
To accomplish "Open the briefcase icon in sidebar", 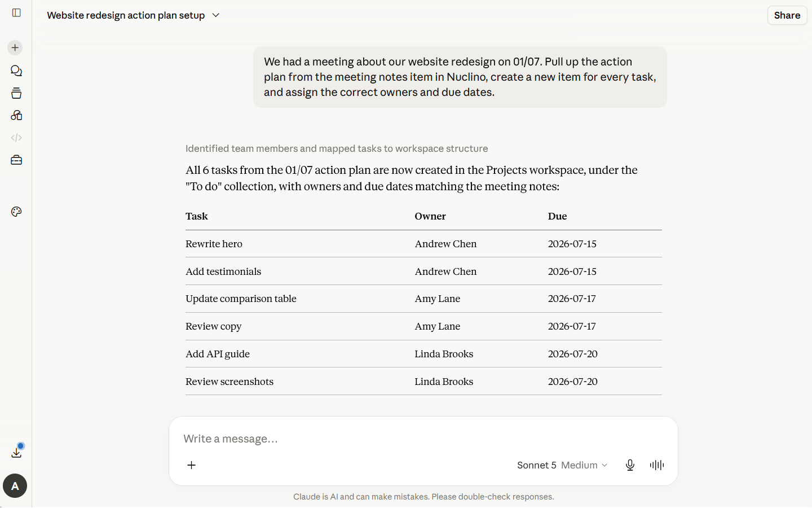I will click(16, 160).
